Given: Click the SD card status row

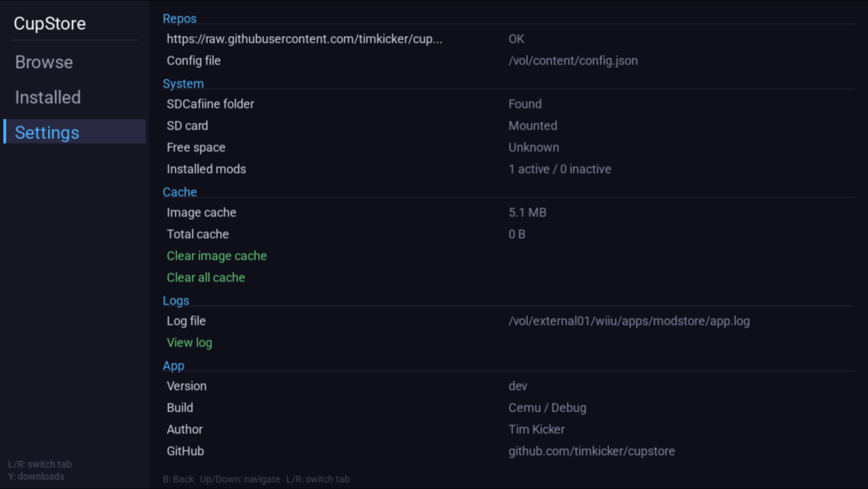Looking at the screenshot, I should click(187, 126).
